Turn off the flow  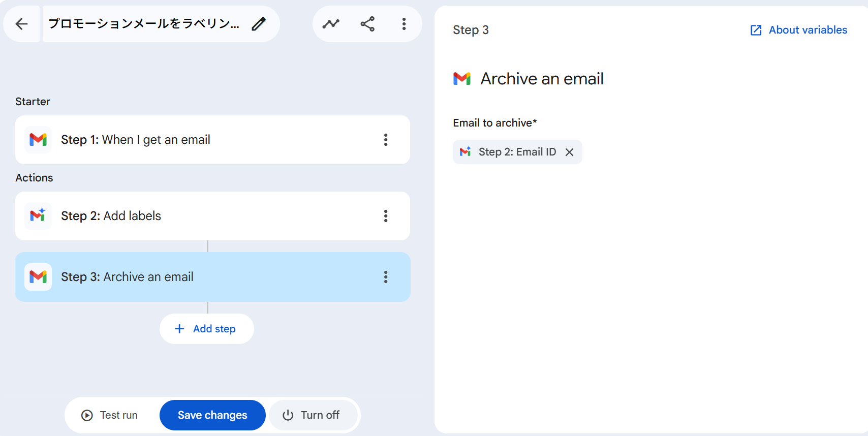pyautogui.click(x=311, y=415)
